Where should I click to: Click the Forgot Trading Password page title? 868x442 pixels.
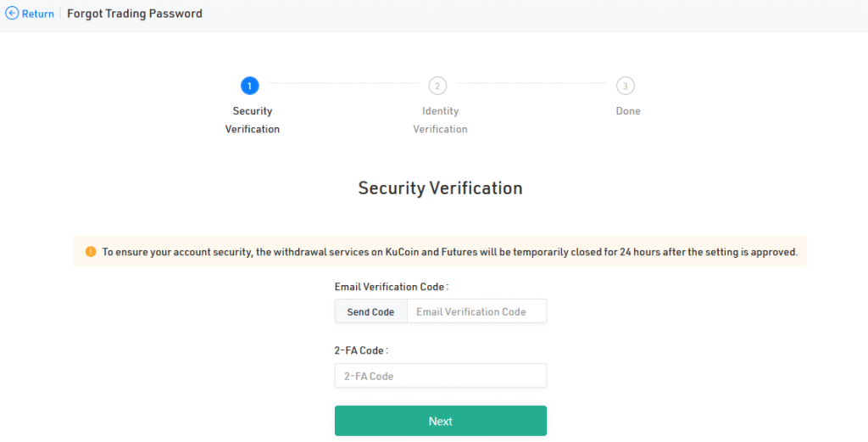135,14
